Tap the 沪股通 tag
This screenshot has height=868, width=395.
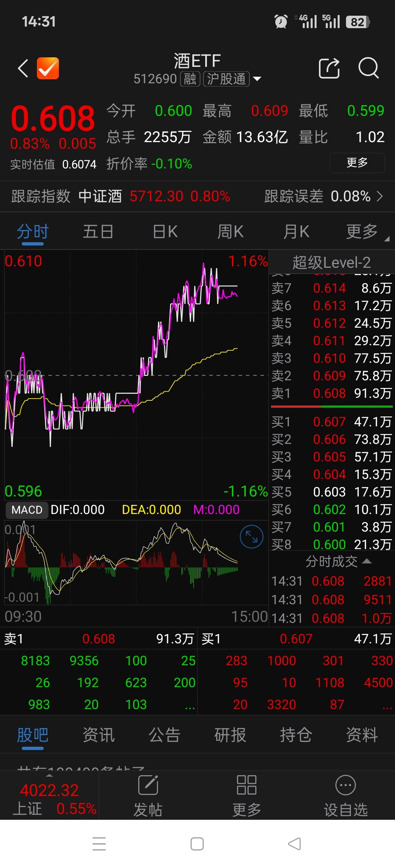point(226,79)
